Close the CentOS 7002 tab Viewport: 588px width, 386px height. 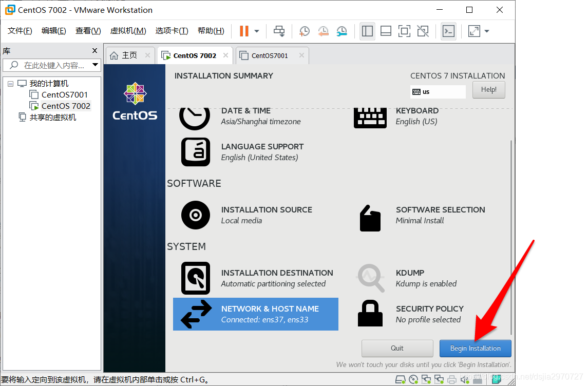pyautogui.click(x=226, y=55)
